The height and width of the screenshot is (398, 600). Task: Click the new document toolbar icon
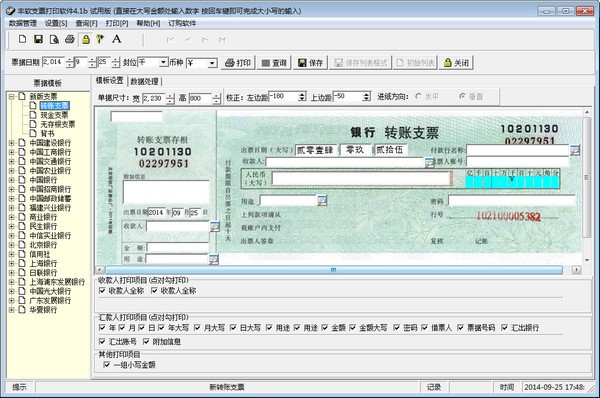(x=22, y=39)
